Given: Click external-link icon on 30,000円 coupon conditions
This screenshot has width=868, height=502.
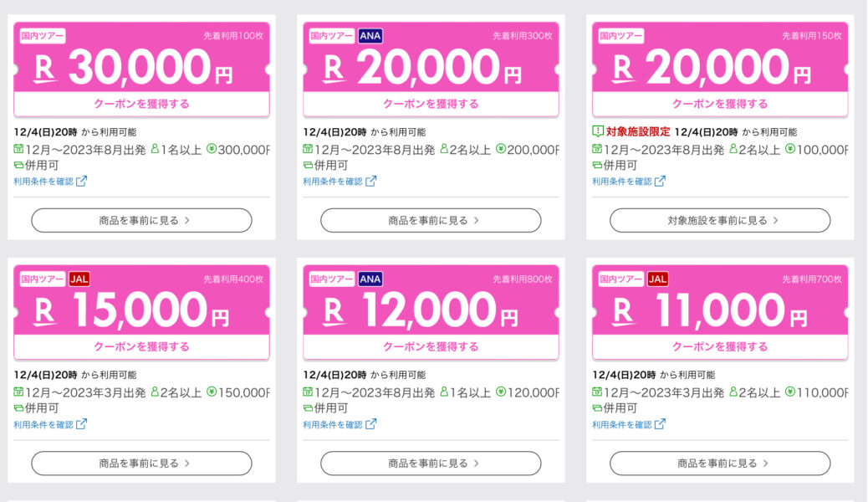Looking at the screenshot, I should pos(81,182).
